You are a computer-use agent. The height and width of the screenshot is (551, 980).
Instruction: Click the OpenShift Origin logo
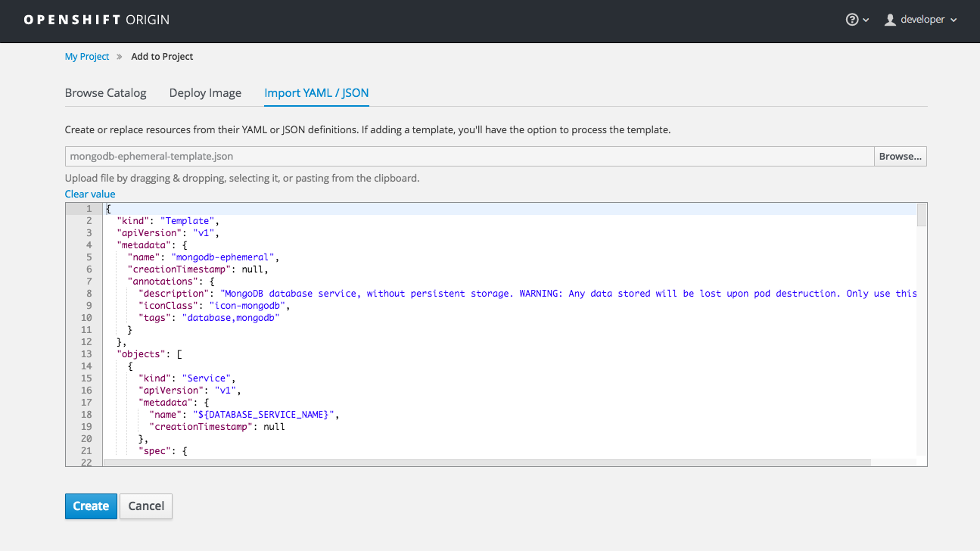pos(97,20)
